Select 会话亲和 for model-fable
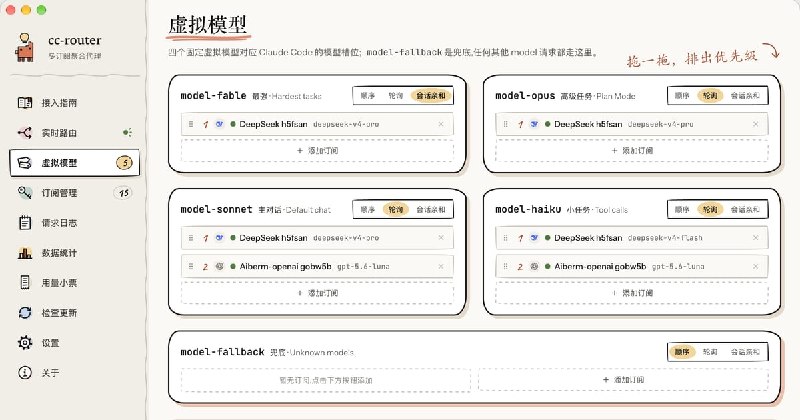 coord(431,96)
